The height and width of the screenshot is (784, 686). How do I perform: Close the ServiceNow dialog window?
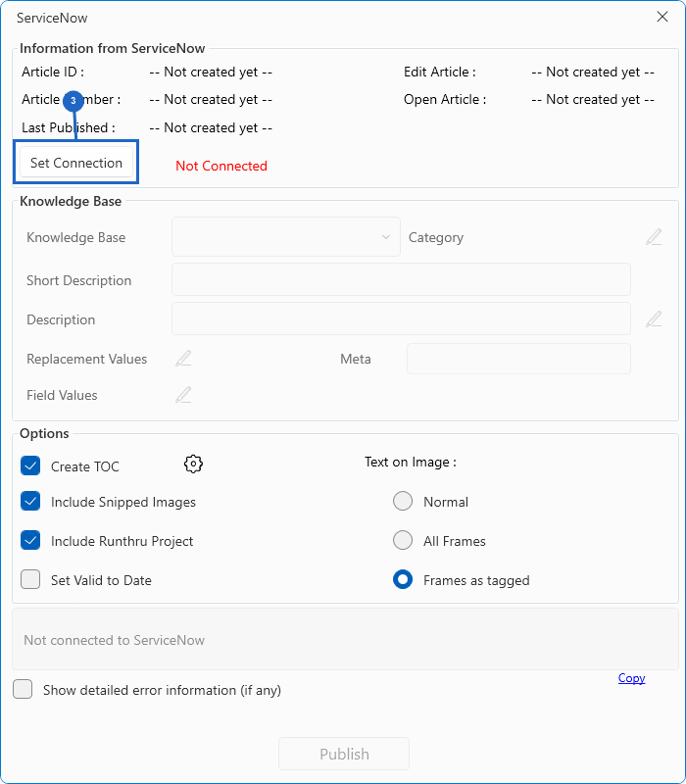pyautogui.click(x=661, y=17)
